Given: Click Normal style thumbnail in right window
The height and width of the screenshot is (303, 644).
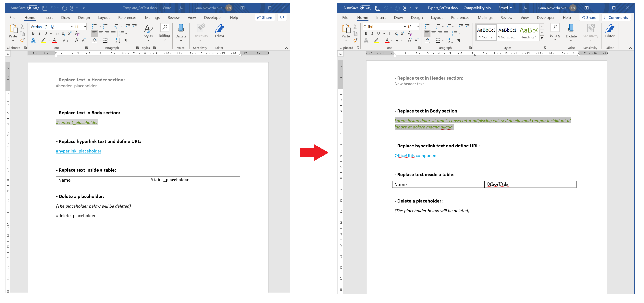Looking at the screenshot, I should [x=486, y=33].
